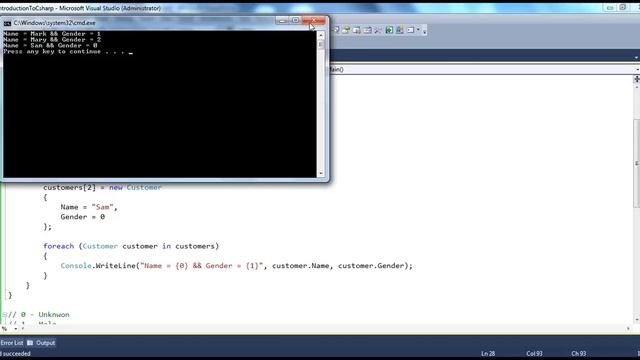Screen dimensions: 640x360
Task: Click the 'succeeded' build status text
Action: pyautogui.click(x=16, y=353)
